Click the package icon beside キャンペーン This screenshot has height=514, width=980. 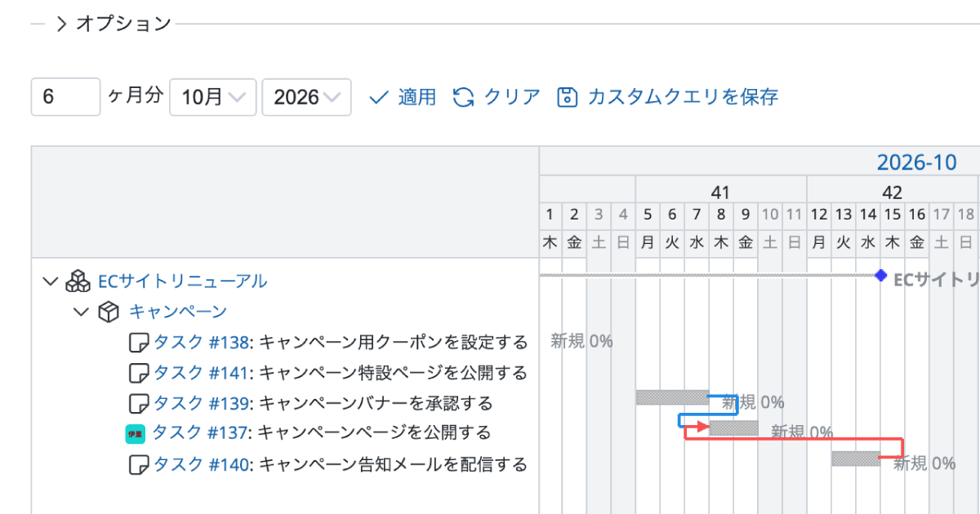[x=109, y=312]
